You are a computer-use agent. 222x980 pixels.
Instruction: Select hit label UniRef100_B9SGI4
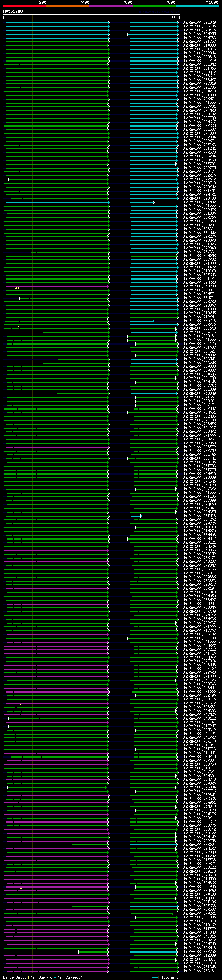tap(199, 229)
